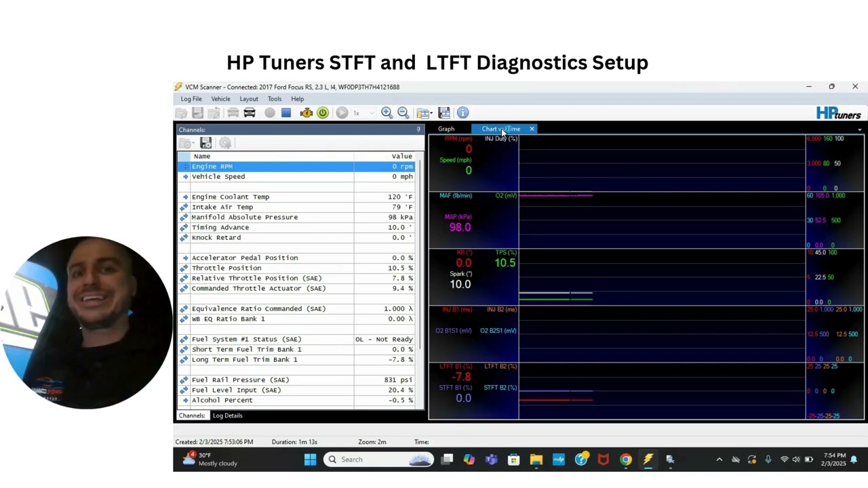The image size is (868, 488).
Task: Open the Log File menu
Action: tap(191, 99)
